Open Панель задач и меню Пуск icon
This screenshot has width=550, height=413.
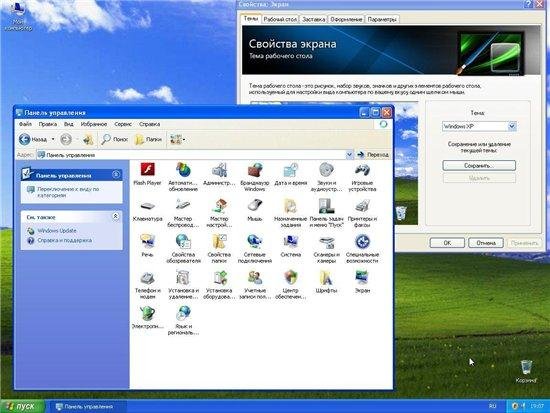click(326, 213)
